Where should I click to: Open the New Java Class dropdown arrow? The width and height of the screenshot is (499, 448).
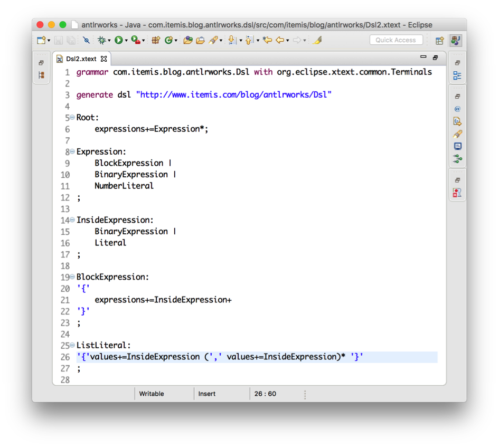click(x=176, y=41)
